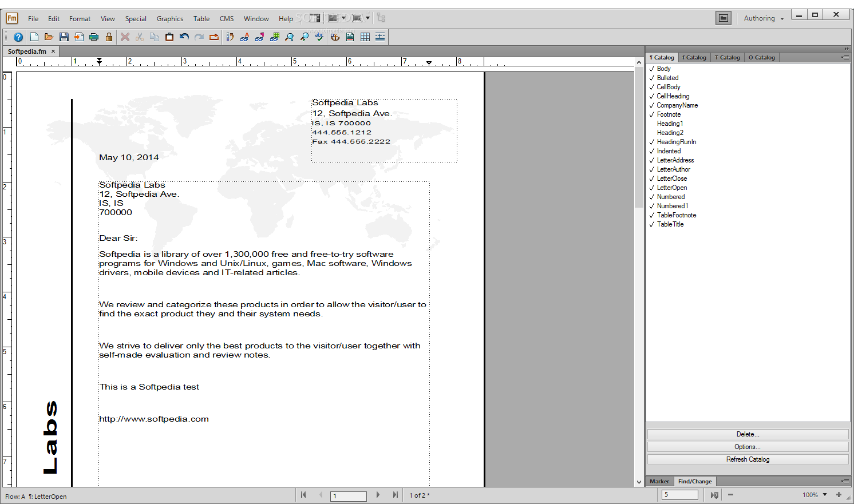The width and height of the screenshot is (854, 504).
Task: Click the Options... button
Action: click(748, 447)
